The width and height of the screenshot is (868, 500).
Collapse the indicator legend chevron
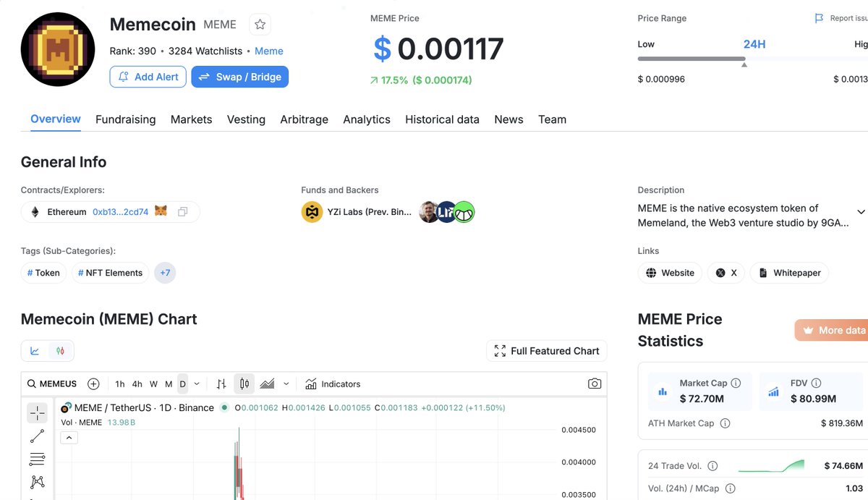[69, 437]
